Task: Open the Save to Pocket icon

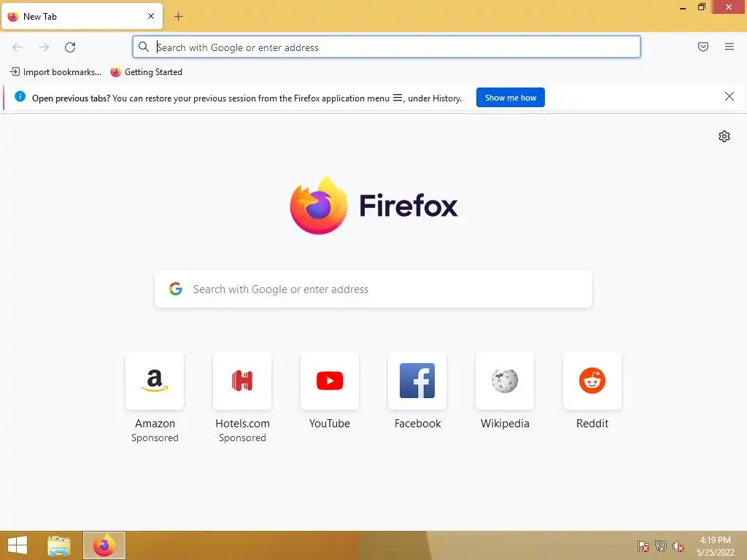Action: [703, 47]
